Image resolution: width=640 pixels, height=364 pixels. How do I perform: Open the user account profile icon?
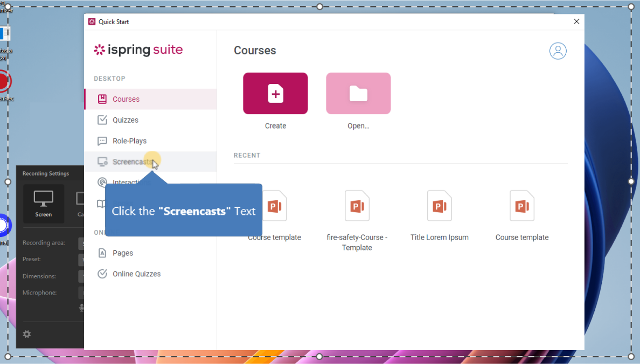[x=558, y=51]
